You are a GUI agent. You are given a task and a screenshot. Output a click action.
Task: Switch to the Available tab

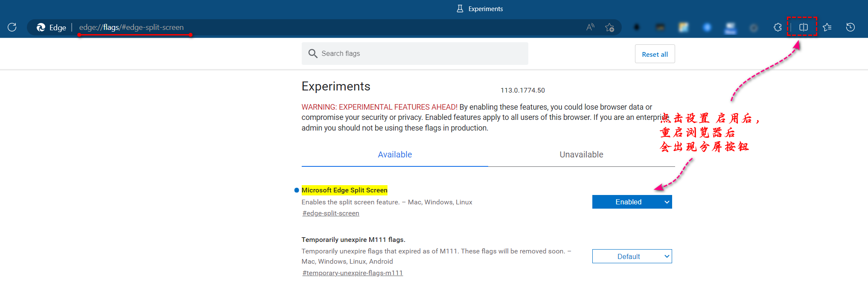(395, 154)
